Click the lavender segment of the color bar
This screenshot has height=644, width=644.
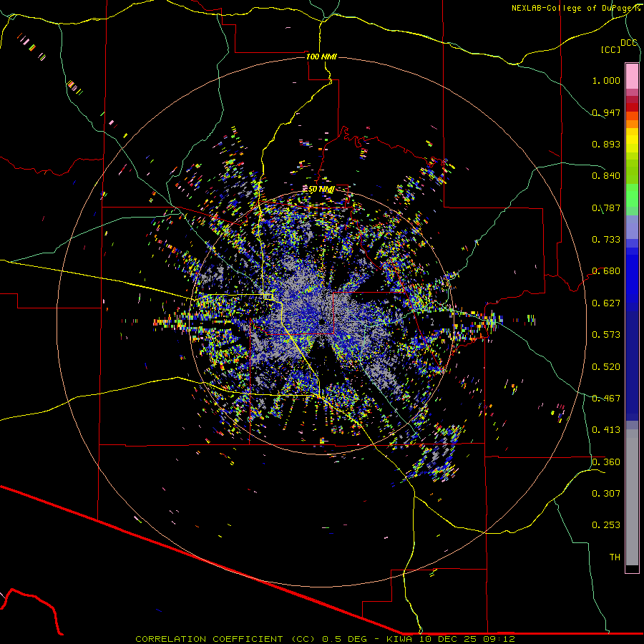tap(632, 227)
